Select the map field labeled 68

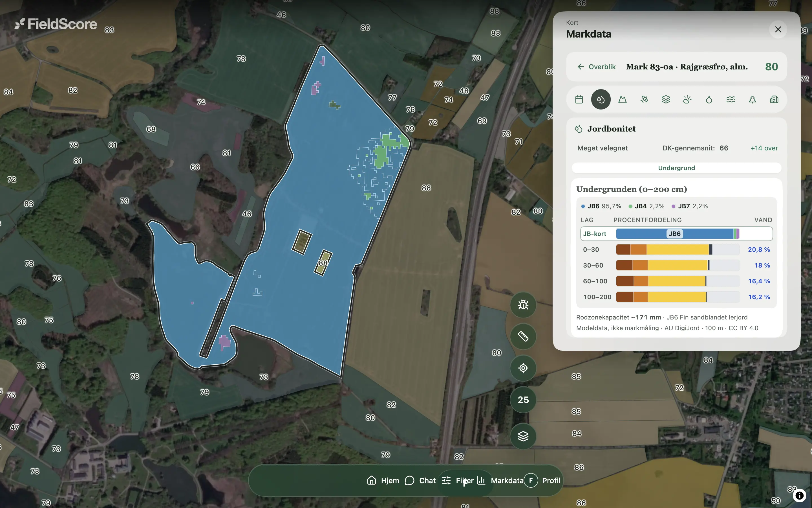pos(151,129)
